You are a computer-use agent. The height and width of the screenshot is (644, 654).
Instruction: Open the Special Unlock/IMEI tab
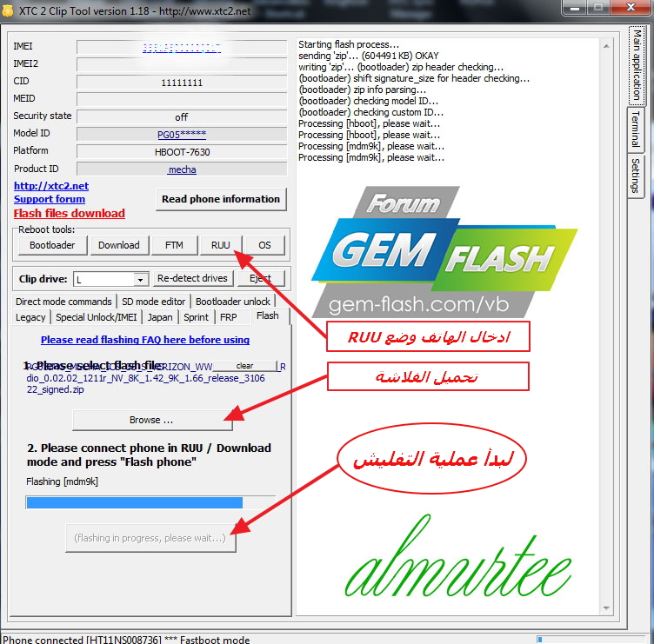tap(97, 317)
